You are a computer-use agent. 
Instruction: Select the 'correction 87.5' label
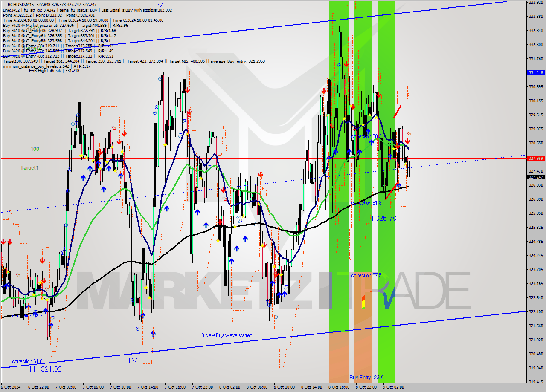click(366, 275)
